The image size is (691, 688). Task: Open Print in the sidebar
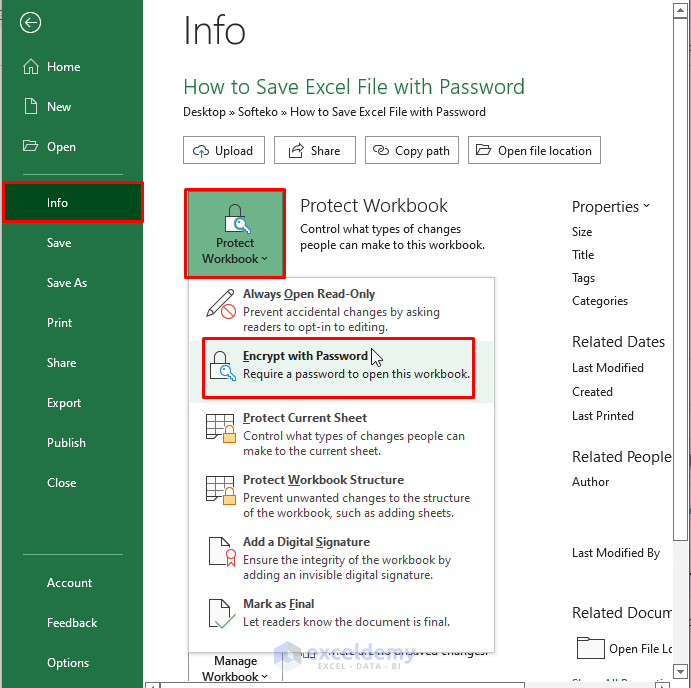click(72, 323)
